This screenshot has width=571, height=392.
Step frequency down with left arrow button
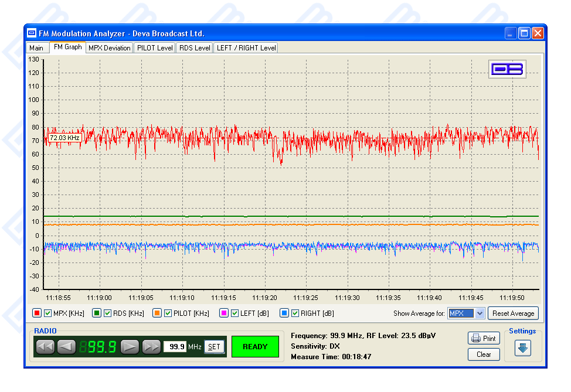(66, 347)
